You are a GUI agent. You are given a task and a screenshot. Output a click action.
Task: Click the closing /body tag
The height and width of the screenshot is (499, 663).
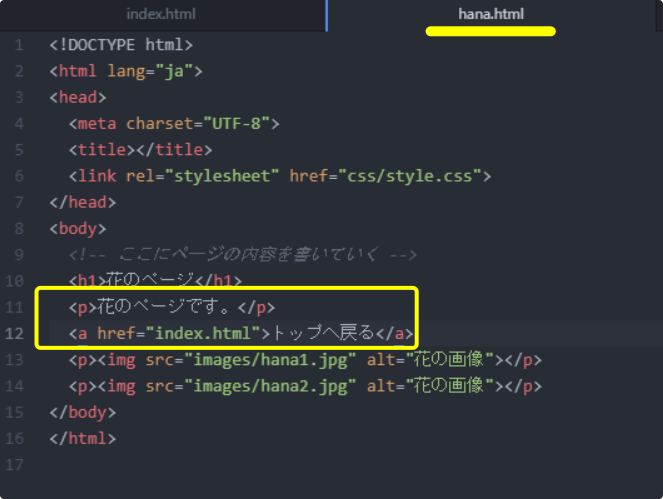tap(82, 413)
